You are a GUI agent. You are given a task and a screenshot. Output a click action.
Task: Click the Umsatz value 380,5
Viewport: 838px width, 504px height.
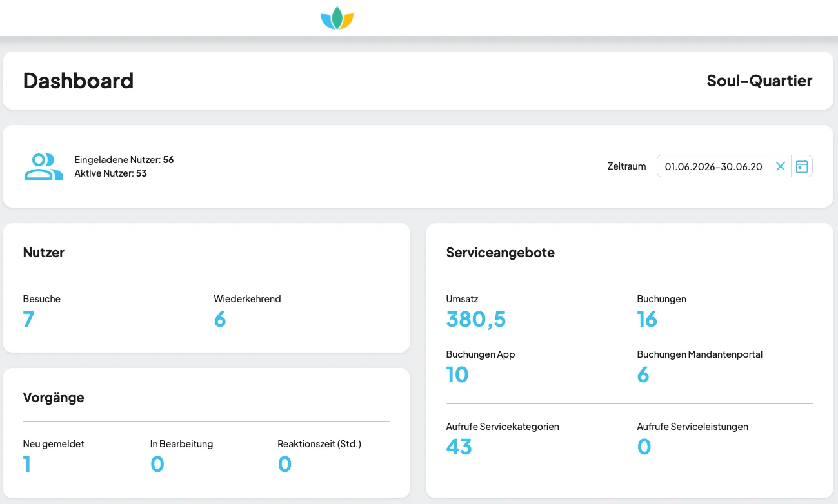[x=476, y=319]
